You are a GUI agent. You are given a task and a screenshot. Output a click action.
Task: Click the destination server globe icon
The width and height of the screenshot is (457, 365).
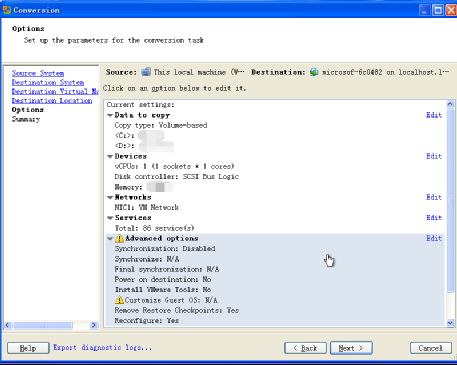pos(314,72)
